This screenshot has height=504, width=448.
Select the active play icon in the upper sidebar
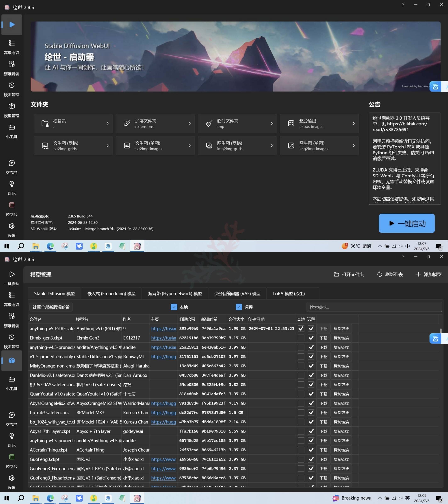click(12, 24)
